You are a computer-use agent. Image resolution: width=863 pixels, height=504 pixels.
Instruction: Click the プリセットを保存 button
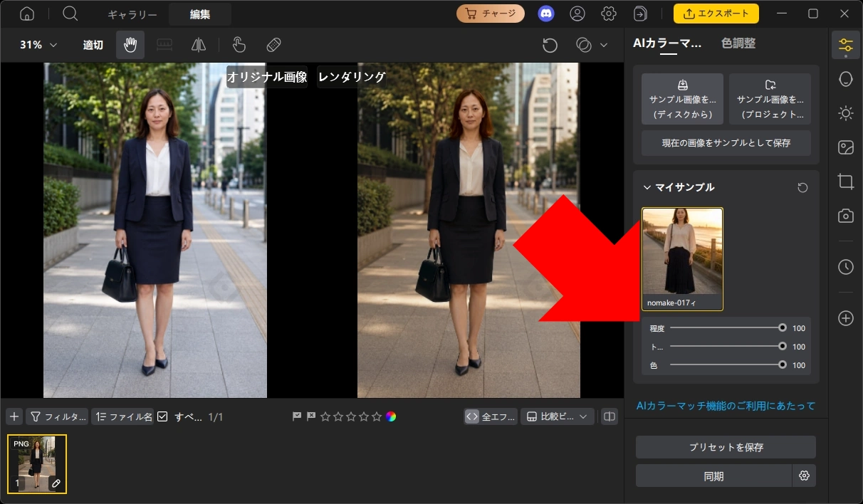tap(726, 447)
